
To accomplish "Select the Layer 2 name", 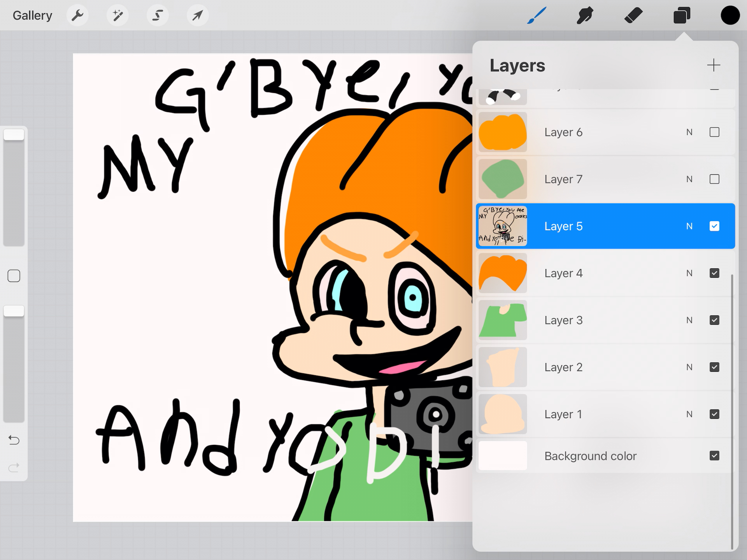I will (563, 367).
